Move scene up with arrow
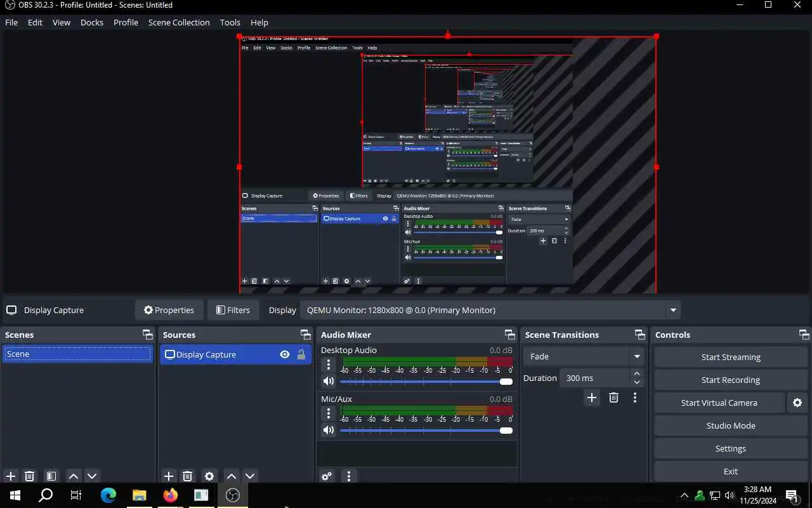 pos(74,476)
